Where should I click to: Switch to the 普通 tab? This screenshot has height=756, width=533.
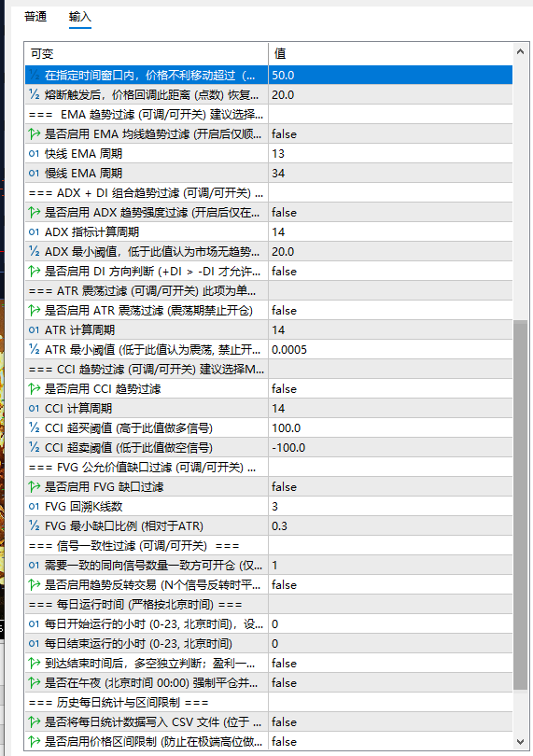(35, 17)
